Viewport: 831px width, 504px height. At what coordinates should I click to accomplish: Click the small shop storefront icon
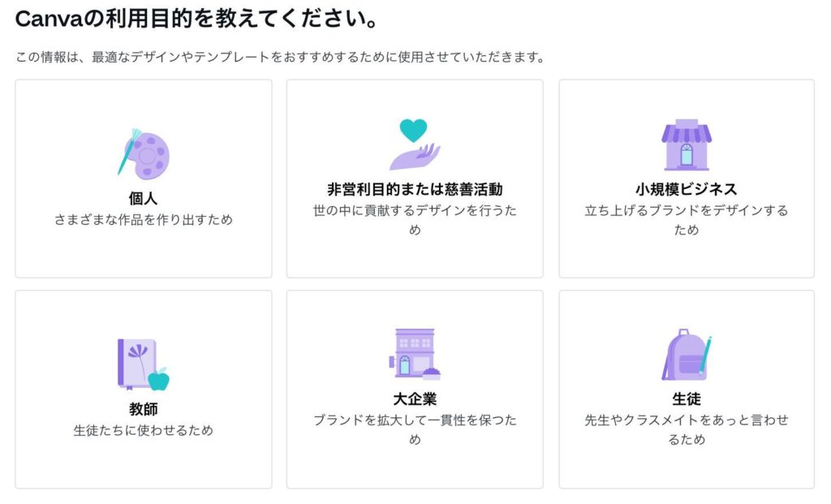click(687, 144)
